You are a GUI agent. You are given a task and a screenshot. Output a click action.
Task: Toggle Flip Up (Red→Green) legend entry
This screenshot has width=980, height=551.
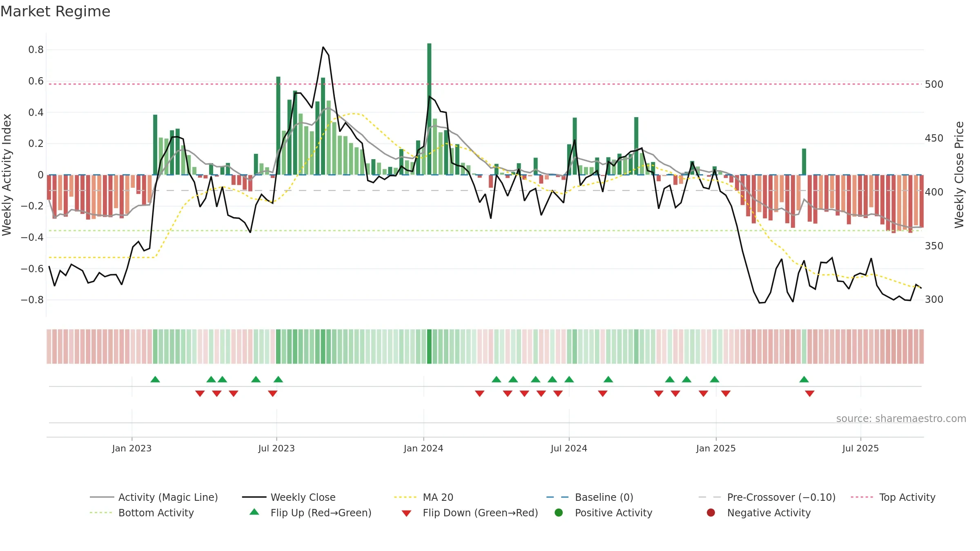310,513
